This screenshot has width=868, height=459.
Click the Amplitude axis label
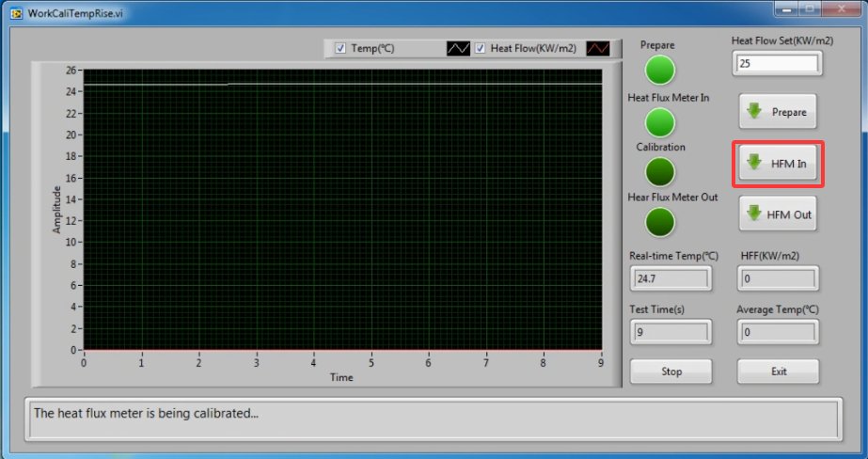56,210
